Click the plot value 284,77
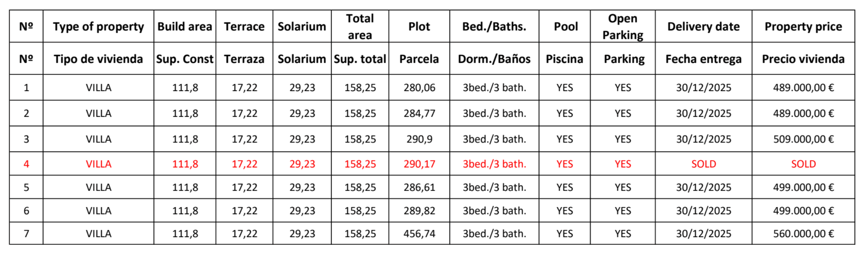Image resolution: width=868 pixels, height=257 pixels. [x=419, y=113]
